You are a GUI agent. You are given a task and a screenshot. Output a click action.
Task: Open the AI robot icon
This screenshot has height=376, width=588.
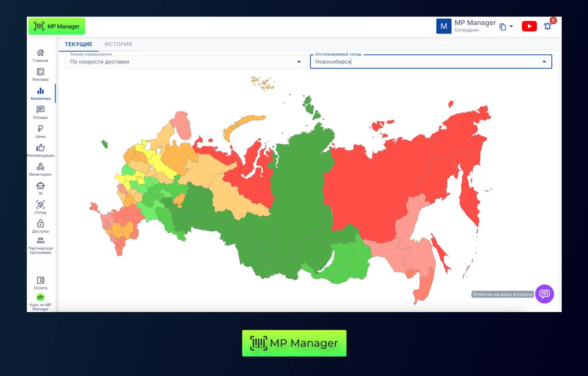pyautogui.click(x=40, y=186)
